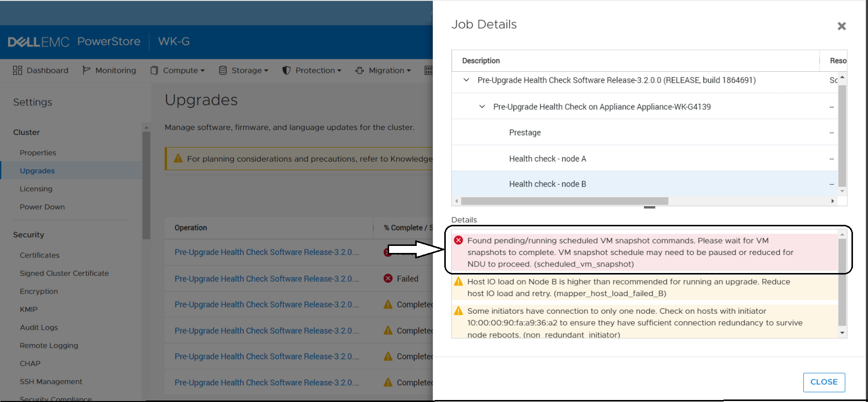Click the Details list scrollbar down arrow
The width and height of the screenshot is (868, 402).
click(842, 333)
